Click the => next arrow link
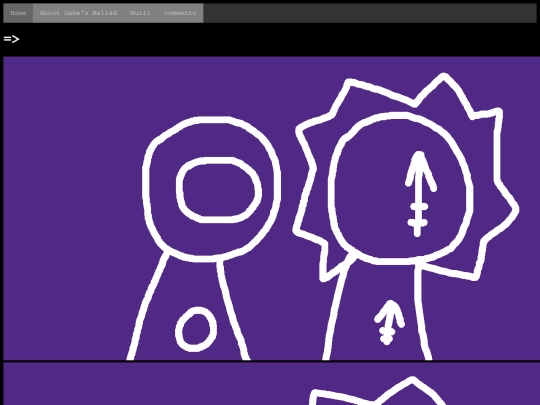This screenshot has height=405, width=540. (11, 39)
